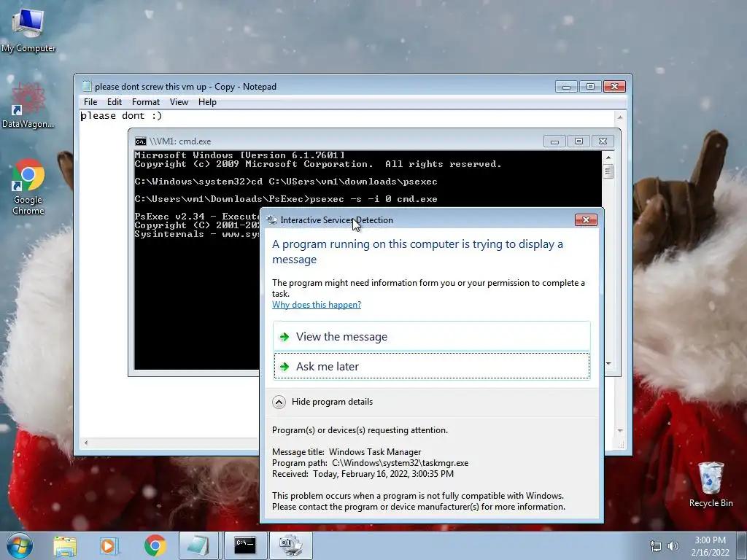Screen dimensions: 747x560
Task: Open the Why does this happen link
Action: [317, 305]
